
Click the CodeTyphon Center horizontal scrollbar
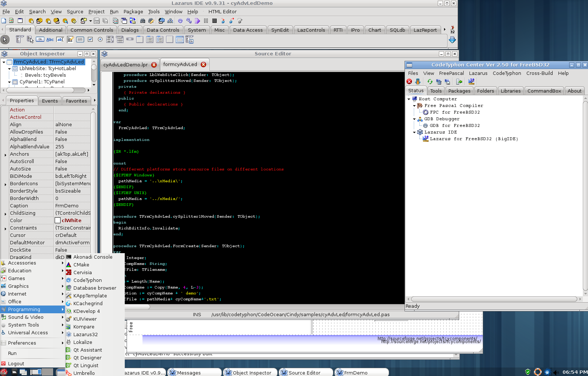(494, 299)
